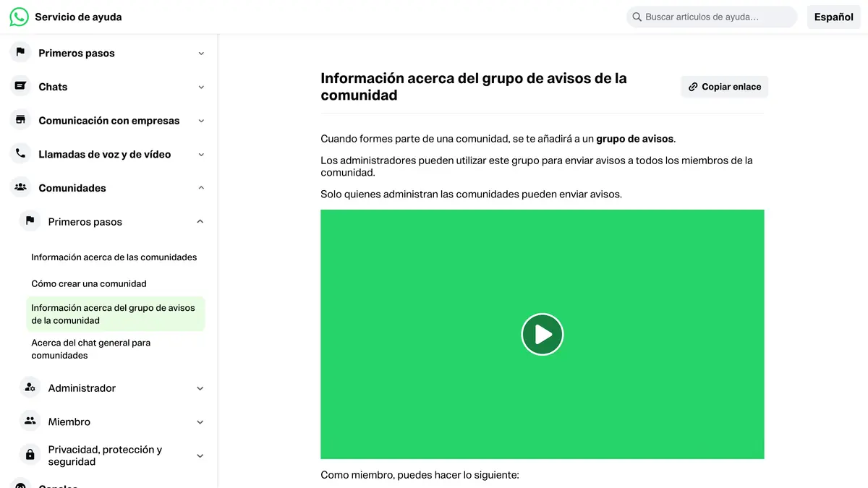The image size is (868, 488).
Task: Click the article title heading
Action: click(x=474, y=87)
